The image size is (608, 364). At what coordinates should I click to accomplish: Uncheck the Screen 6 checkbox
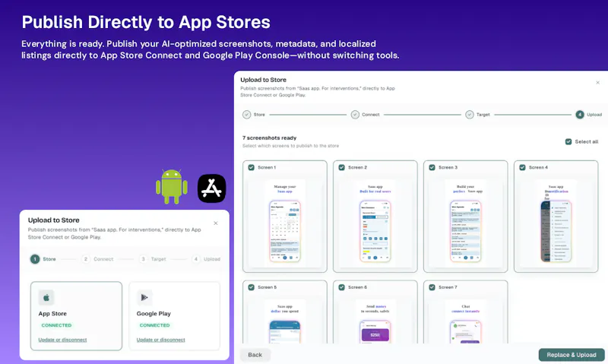click(x=341, y=287)
